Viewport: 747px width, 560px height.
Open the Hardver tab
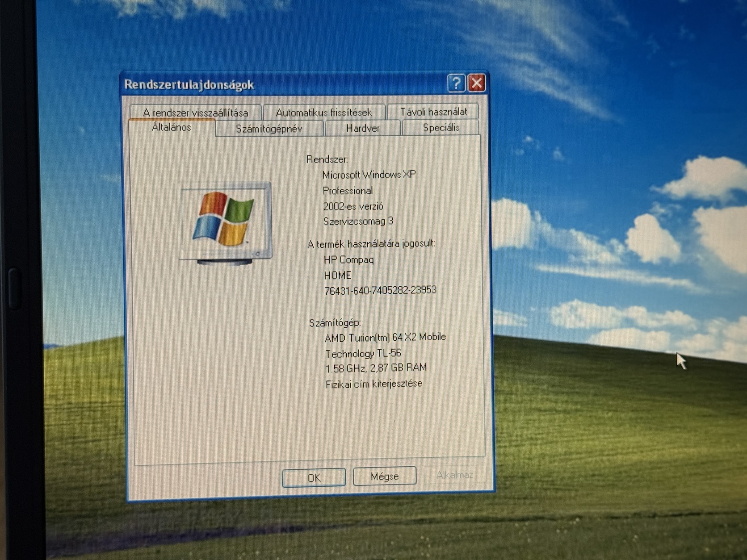pyautogui.click(x=363, y=128)
